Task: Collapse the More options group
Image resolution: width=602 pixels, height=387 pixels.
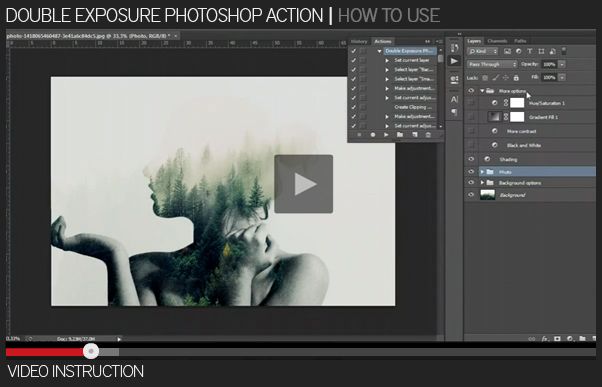Action: tap(482, 91)
